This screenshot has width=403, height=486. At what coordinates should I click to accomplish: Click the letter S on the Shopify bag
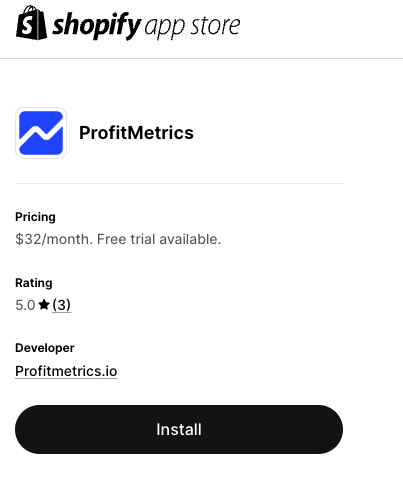pyautogui.click(x=27, y=26)
